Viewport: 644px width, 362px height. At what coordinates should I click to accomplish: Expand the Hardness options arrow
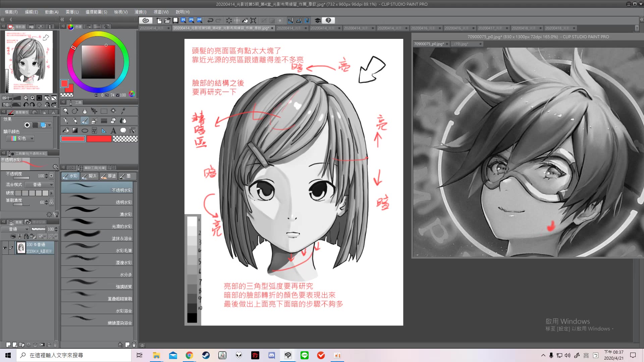coord(52,193)
